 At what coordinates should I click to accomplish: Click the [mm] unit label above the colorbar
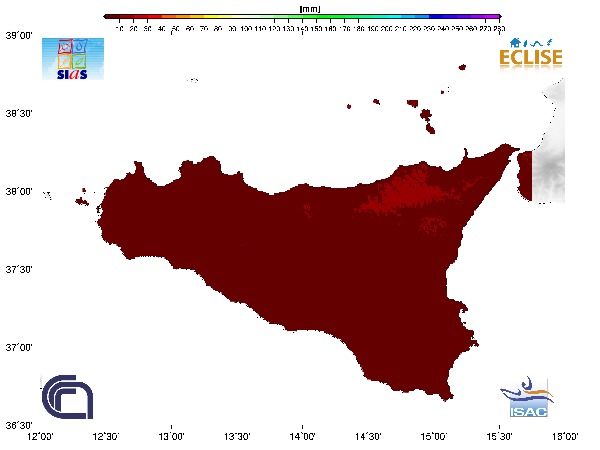310,9
